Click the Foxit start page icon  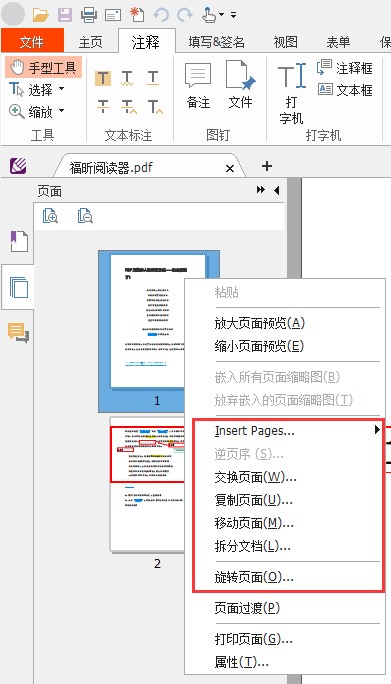pos(18,166)
